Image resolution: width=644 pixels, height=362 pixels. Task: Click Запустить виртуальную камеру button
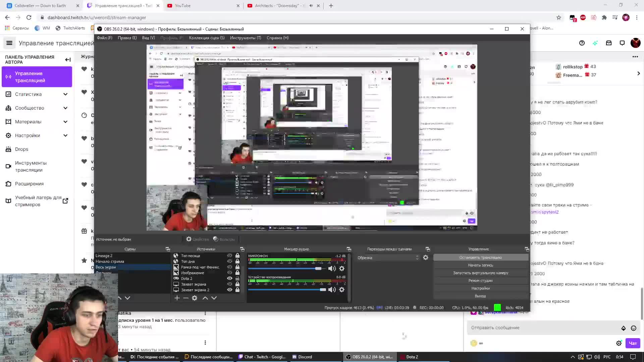[x=480, y=273]
